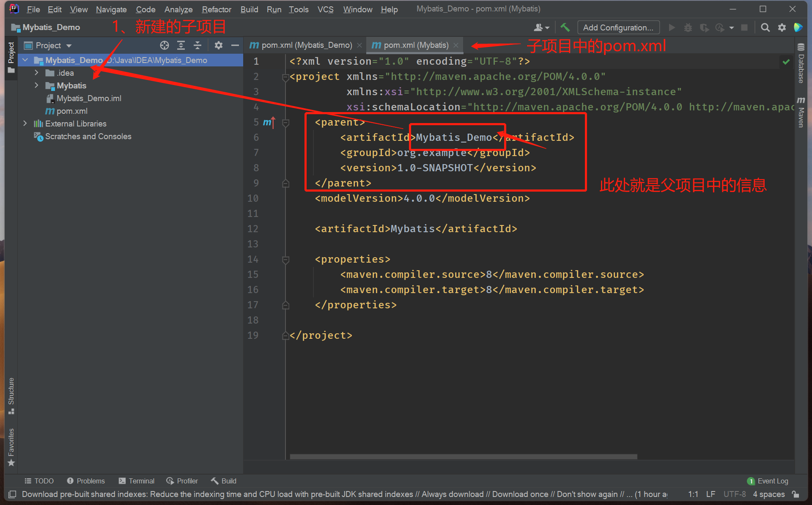Click Add Configuration button

[x=618, y=27]
